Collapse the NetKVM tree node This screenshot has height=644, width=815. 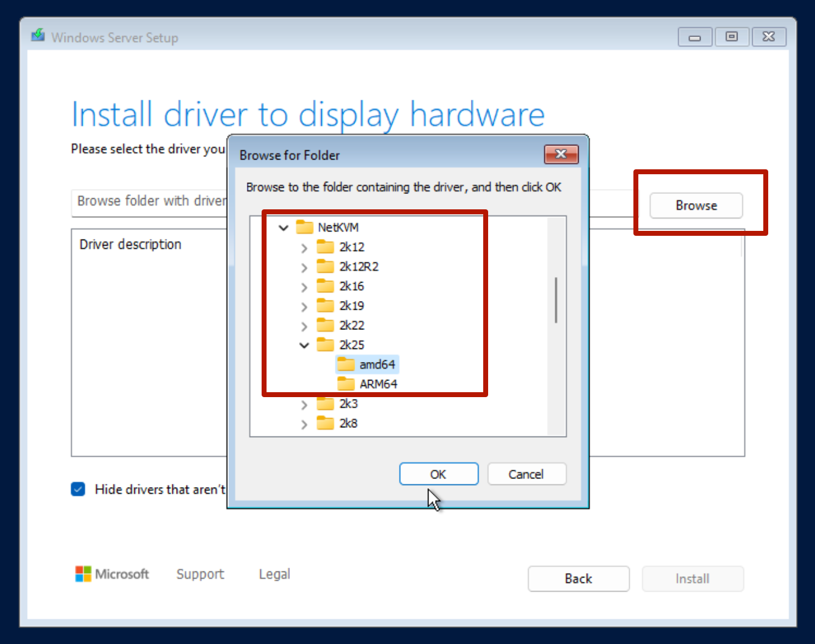(x=284, y=228)
